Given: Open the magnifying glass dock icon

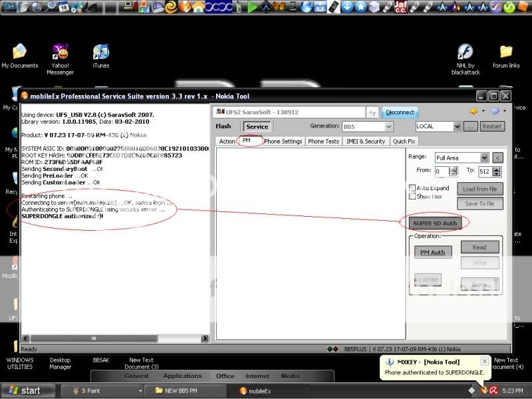Looking at the screenshot, I should coord(51,7).
